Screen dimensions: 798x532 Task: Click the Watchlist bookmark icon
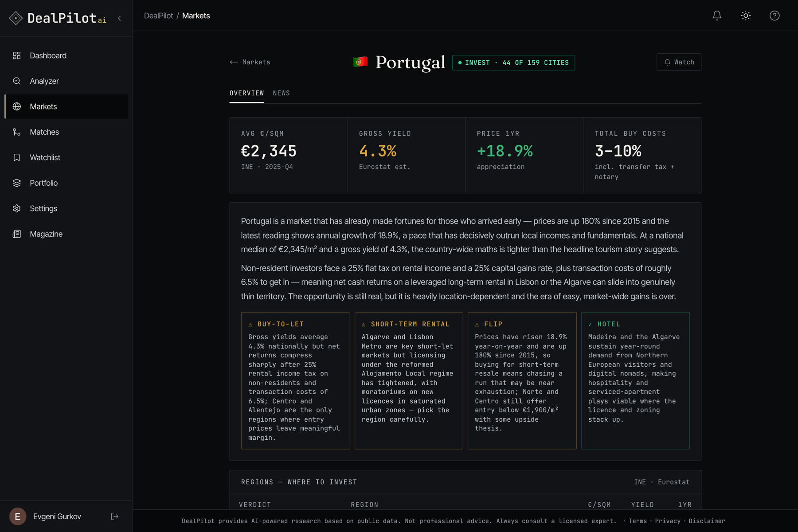17,157
